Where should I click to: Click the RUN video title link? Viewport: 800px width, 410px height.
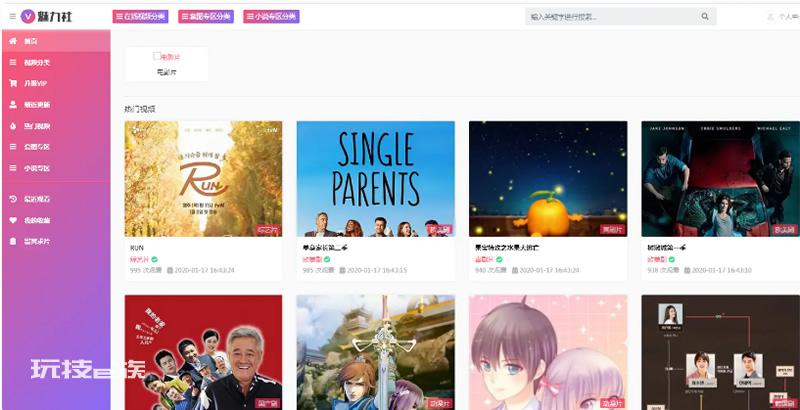(137, 248)
